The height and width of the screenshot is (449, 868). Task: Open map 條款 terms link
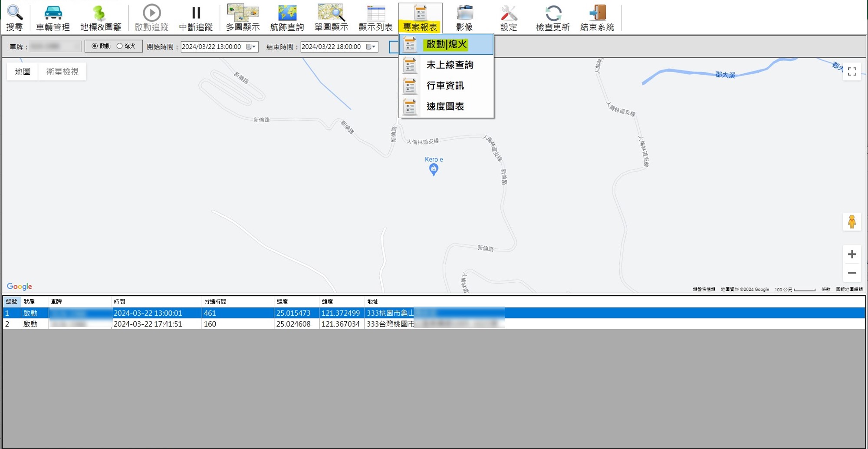(x=826, y=289)
